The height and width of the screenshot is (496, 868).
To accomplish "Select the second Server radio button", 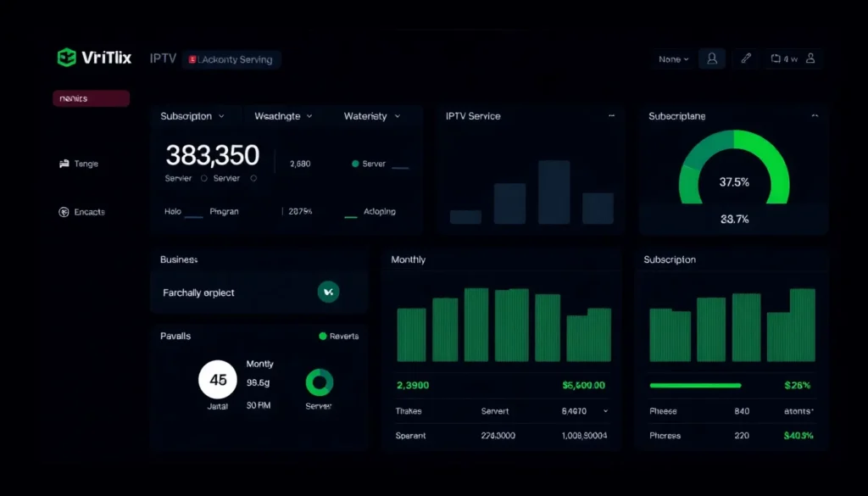I will coord(253,179).
